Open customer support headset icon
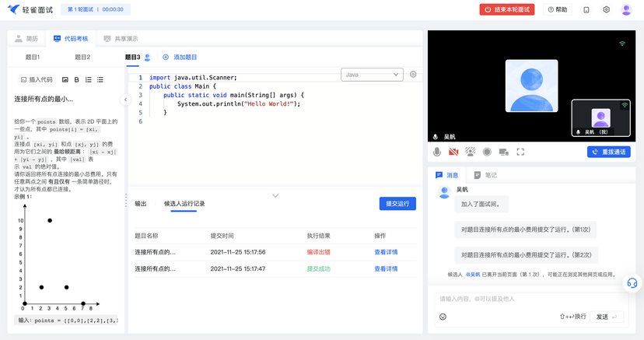 coord(632,283)
